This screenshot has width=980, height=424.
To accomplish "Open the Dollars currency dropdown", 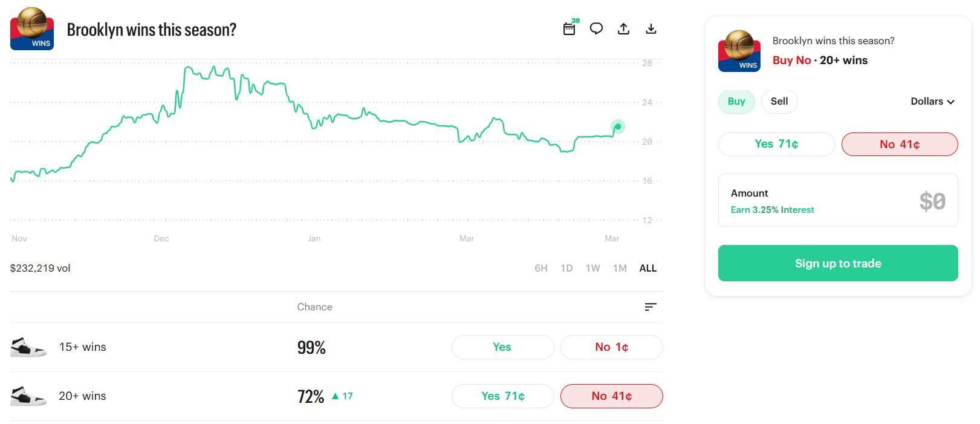I will pos(932,102).
